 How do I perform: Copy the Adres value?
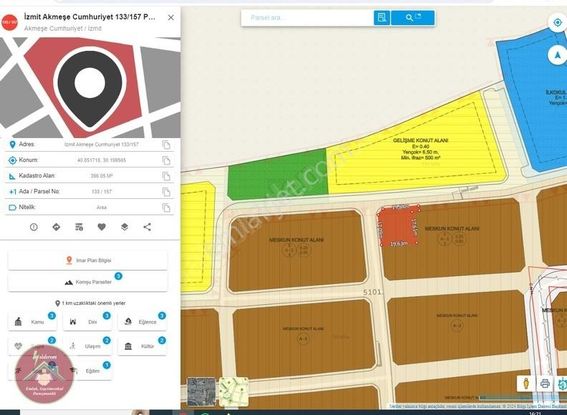(x=166, y=145)
